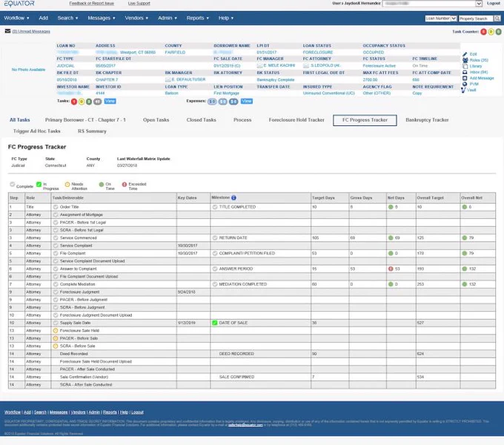Click the Add Message icon
Viewport: 504px width, 445px height.
point(465,78)
